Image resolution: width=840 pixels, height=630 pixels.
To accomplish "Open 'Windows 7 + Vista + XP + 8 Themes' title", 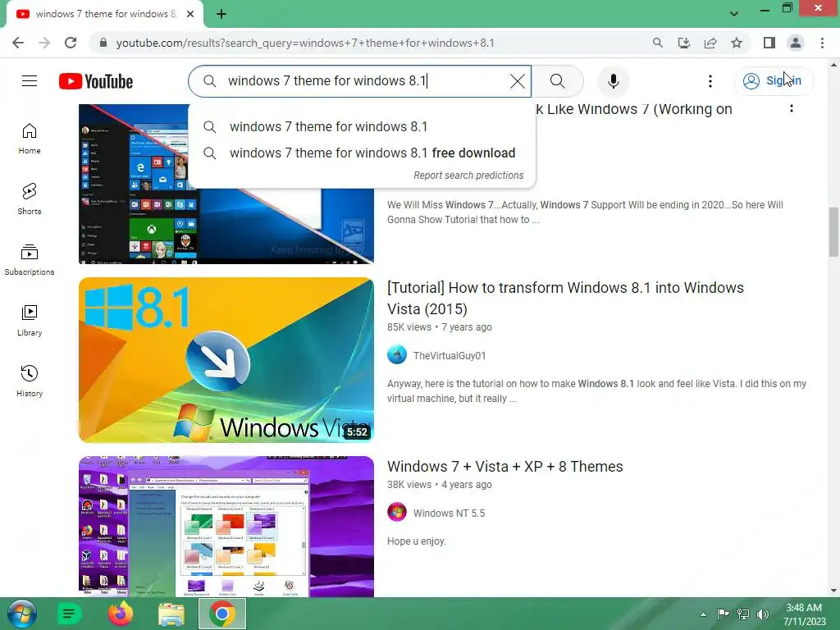I will point(504,467).
